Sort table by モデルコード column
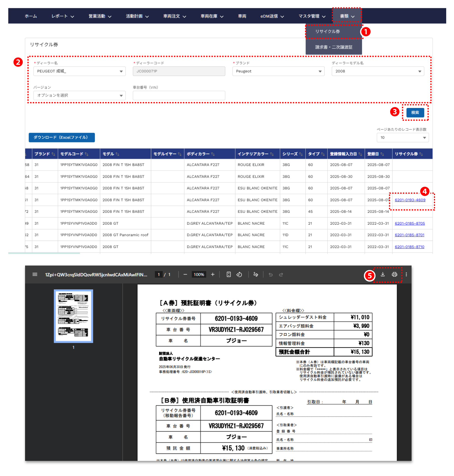Image resolution: width=454 pixels, height=476 pixels. point(86,154)
